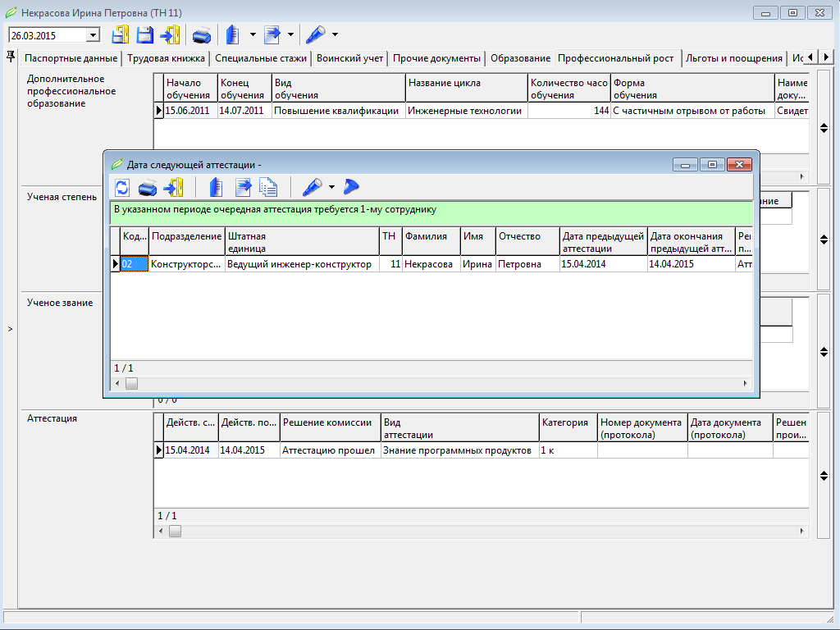Click dialog horizontal scrollbar thumb
This screenshot has height=630, width=840.
click(x=131, y=384)
